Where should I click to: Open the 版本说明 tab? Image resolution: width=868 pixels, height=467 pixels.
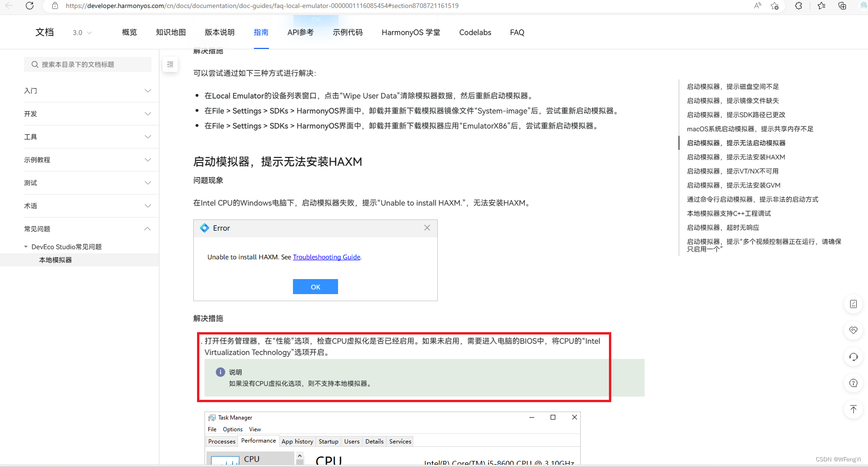[220, 32]
